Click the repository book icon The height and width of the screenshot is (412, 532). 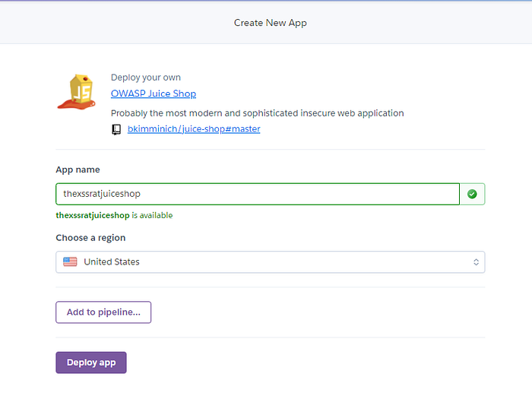(116, 130)
